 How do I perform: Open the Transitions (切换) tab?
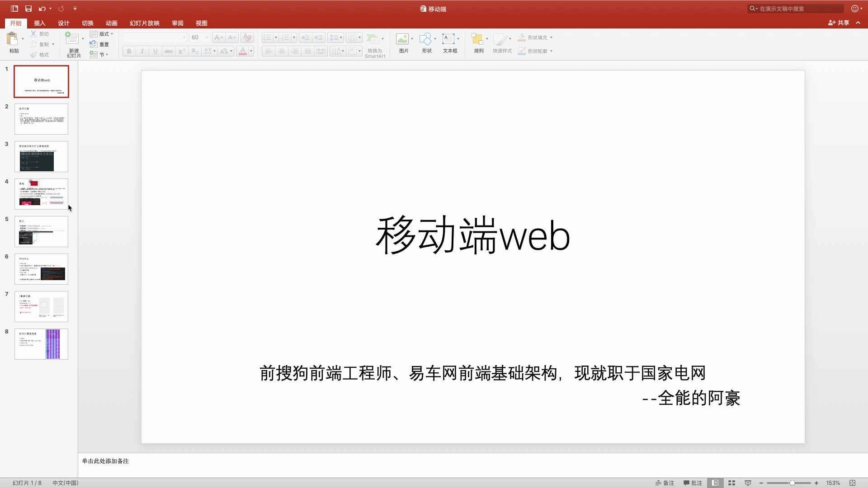pyautogui.click(x=88, y=23)
